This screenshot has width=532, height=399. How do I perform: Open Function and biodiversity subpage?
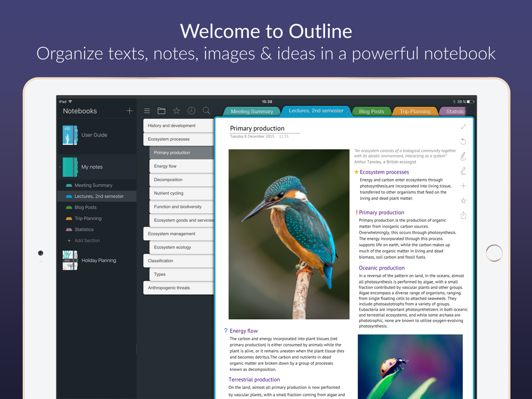coord(181,206)
